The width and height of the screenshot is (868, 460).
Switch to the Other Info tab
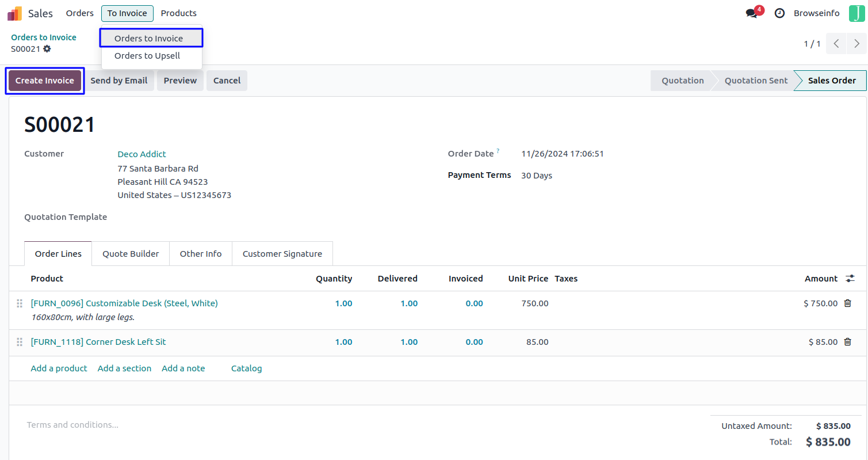tap(200, 254)
